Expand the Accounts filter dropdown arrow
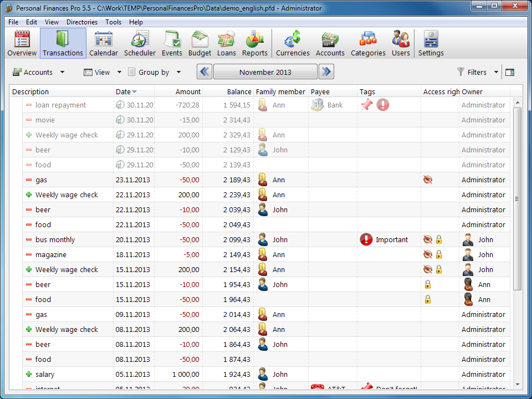This screenshot has height=399, width=532. pyautogui.click(x=62, y=72)
